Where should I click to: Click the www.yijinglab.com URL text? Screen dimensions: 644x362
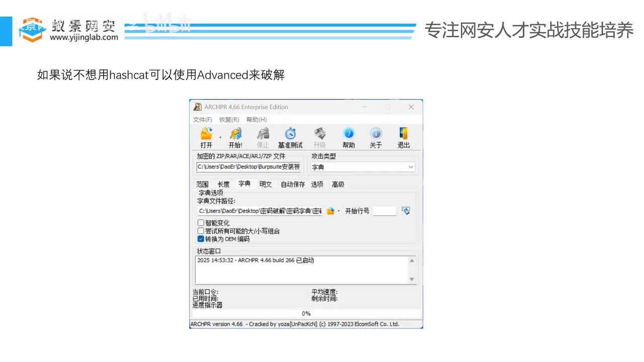(84, 37)
